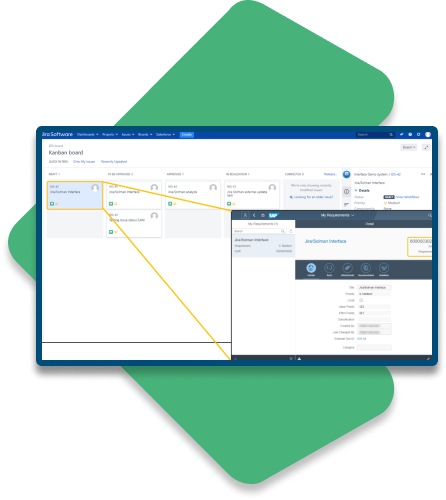The image size is (446, 500).
Task: Open the Board dropdown button
Action: click(x=409, y=147)
